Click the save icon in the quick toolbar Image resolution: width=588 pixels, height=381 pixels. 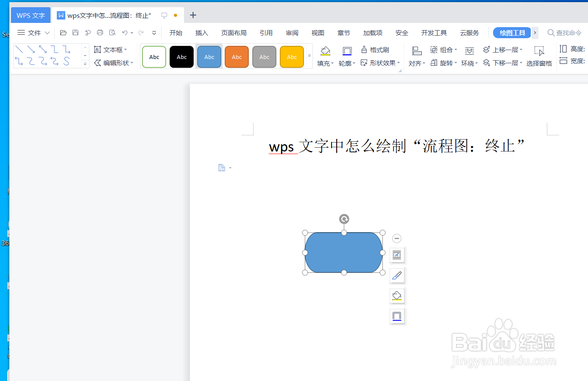(75, 33)
